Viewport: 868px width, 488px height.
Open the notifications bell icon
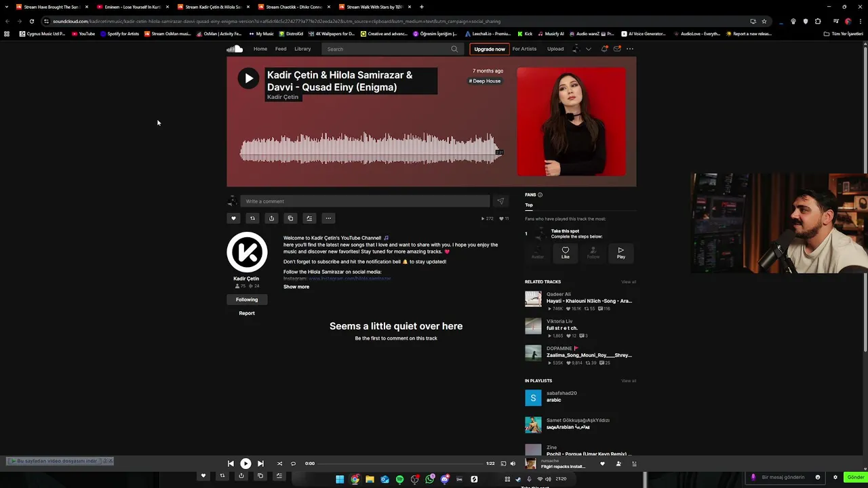click(x=604, y=49)
